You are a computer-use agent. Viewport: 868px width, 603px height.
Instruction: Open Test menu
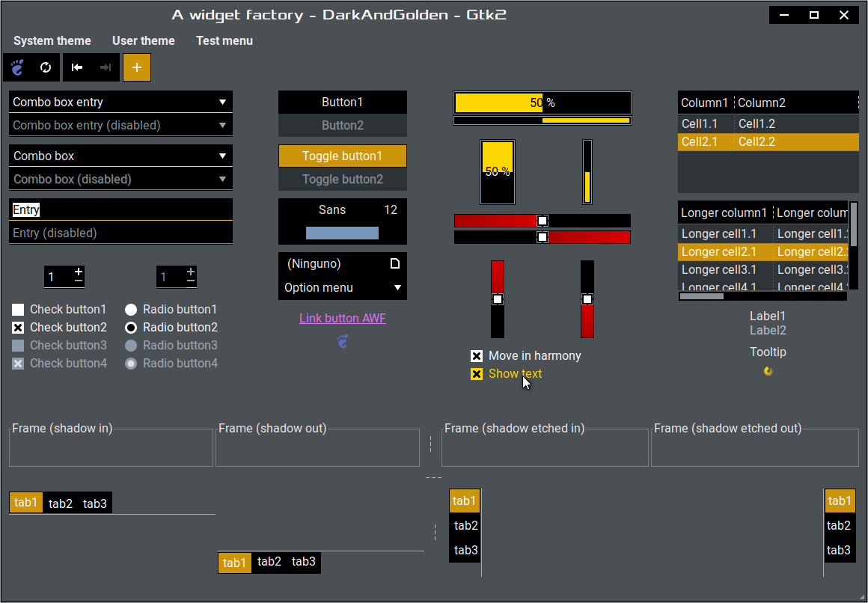(224, 40)
